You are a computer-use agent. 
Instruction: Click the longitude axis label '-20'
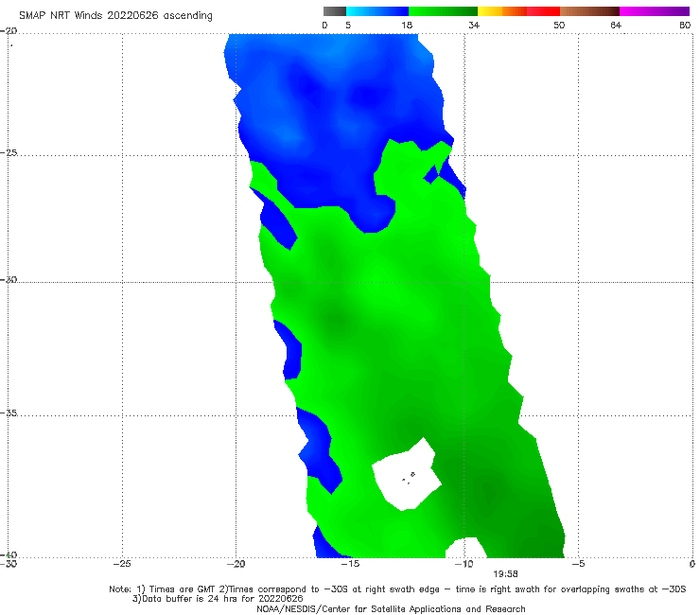tap(236, 564)
